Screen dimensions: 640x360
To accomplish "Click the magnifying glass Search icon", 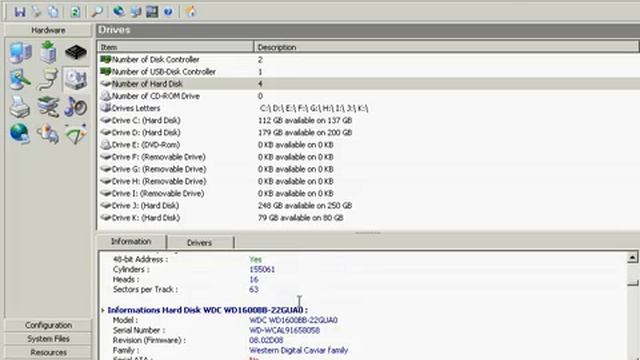I will pos(97,11).
